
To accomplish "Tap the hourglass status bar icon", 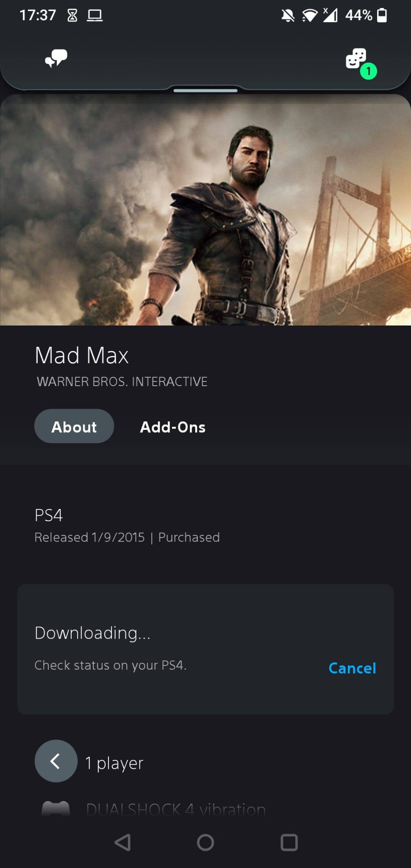I will click(72, 16).
